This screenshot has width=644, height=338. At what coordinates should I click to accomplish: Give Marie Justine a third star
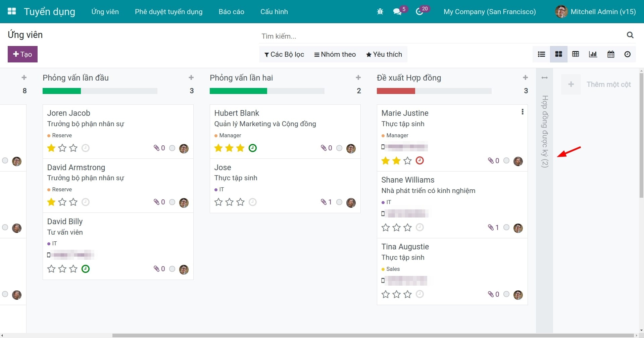pos(407,161)
